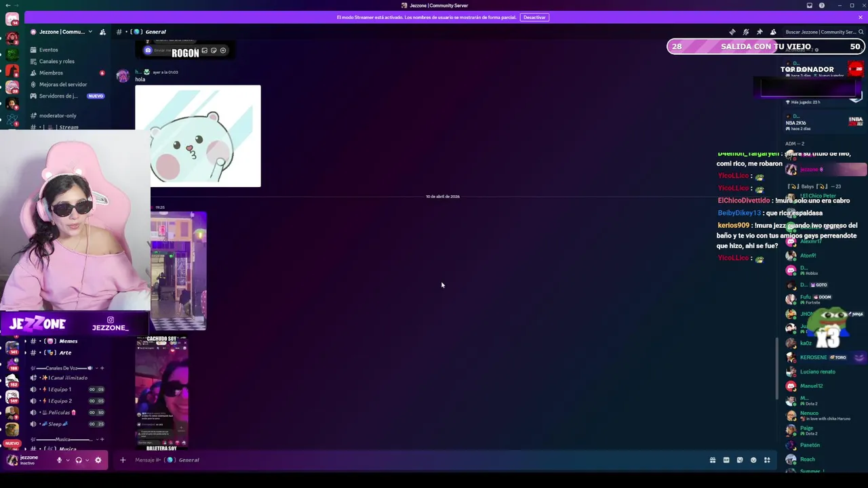868x488 pixels.
Task: Open member Roach in member list
Action: pyautogui.click(x=824, y=460)
